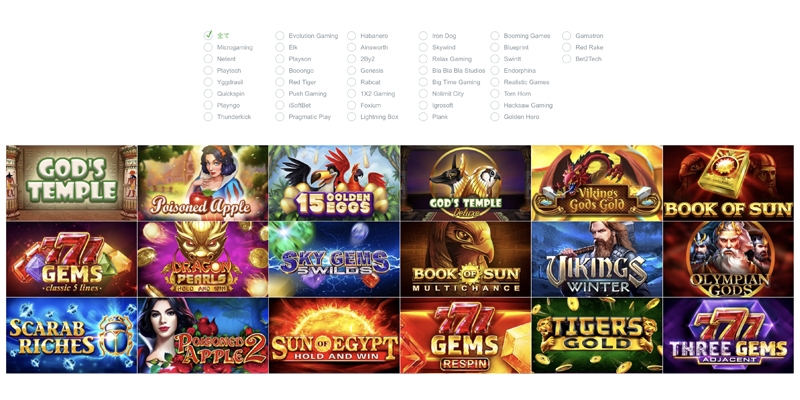This screenshot has height=400, width=800.
Task: Open the God's Temple game thumbnail
Action: click(x=71, y=183)
